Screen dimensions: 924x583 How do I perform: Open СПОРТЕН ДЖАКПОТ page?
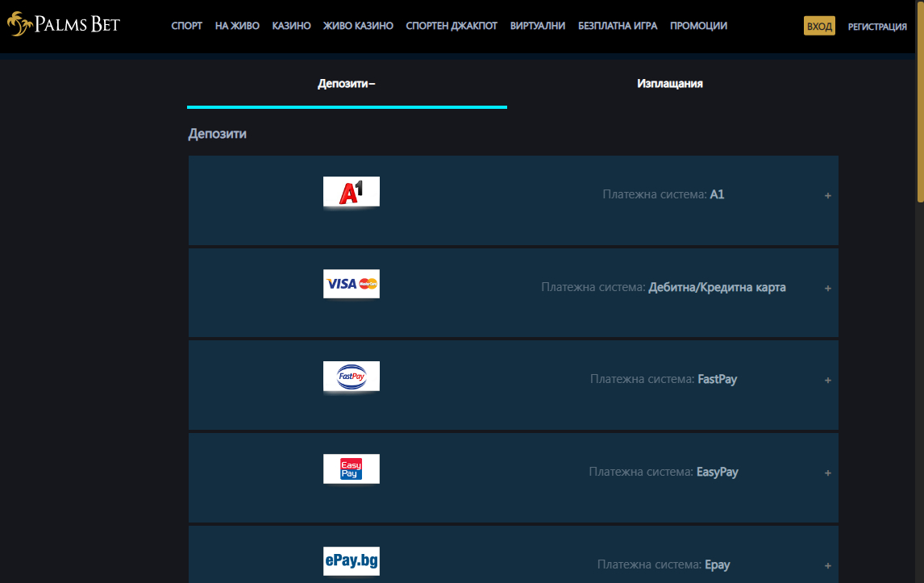[x=452, y=26]
